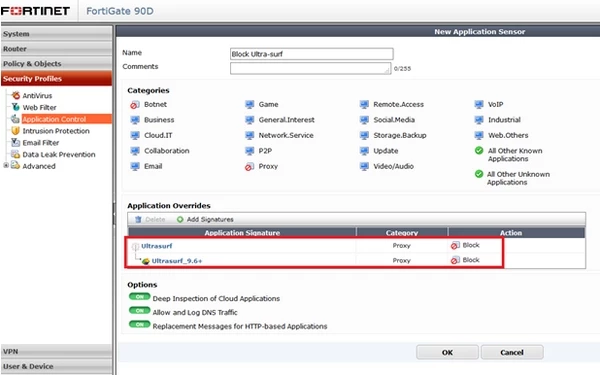Expand the Advanced tree node
600x375 pixels.
tap(6, 166)
